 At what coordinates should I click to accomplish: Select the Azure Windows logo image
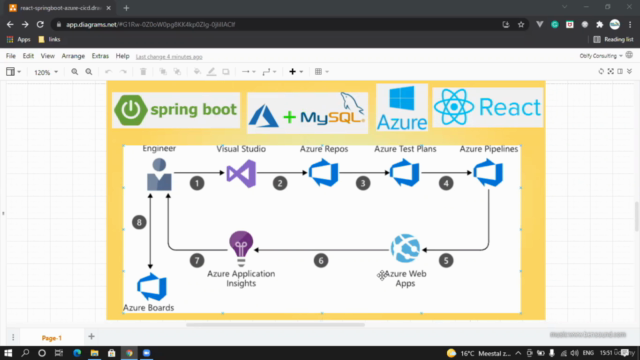pyautogui.click(x=402, y=108)
